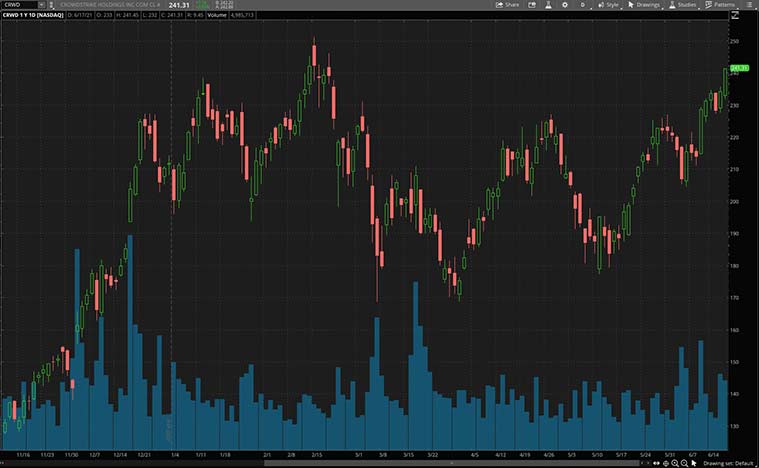759x468 pixels.
Task: Click the maximize chart cell icon
Action: pos(735,15)
